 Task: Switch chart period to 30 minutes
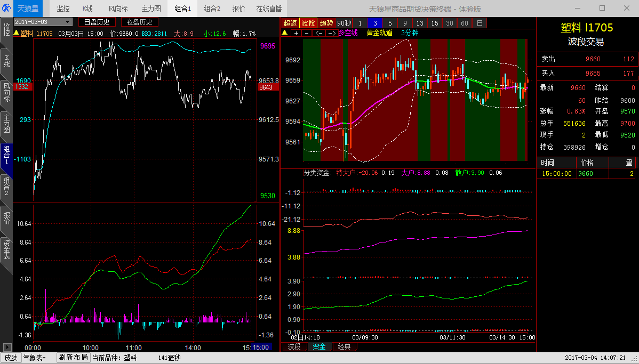click(450, 23)
